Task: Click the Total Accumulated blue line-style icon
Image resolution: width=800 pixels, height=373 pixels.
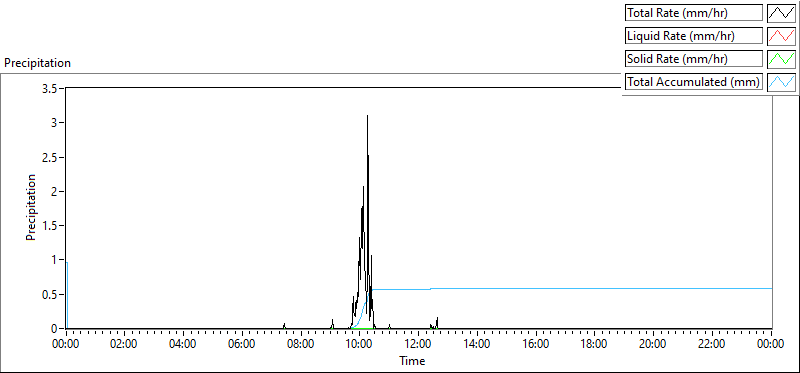Action: click(x=781, y=82)
